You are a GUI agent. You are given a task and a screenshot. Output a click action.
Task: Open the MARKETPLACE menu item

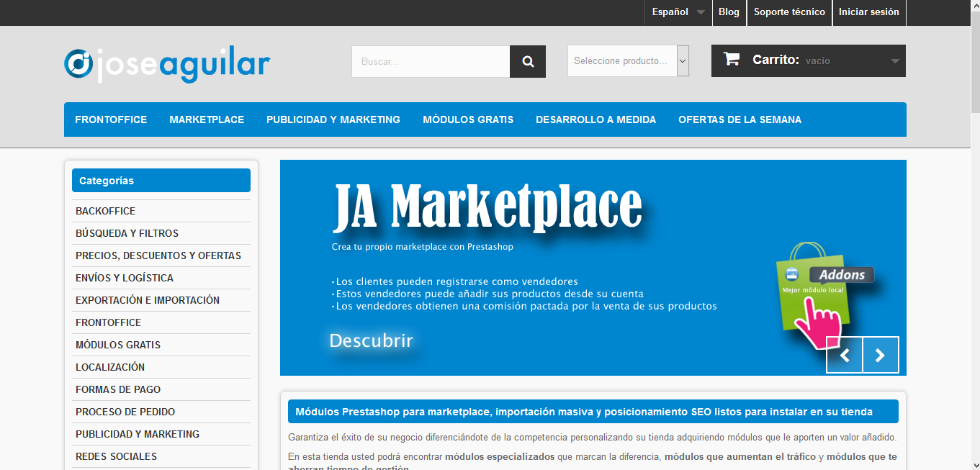pyautogui.click(x=207, y=119)
